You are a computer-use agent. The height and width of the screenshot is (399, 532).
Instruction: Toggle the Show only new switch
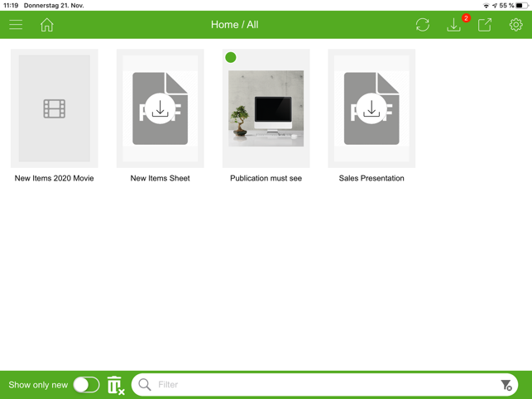(87, 385)
